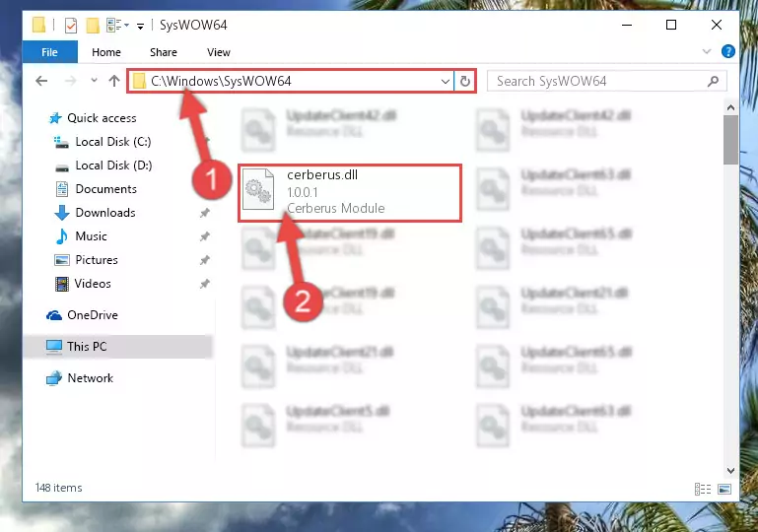Open the File ribbon tab
The height and width of the screenshot is (532, 758).
[x=50, y=52]
